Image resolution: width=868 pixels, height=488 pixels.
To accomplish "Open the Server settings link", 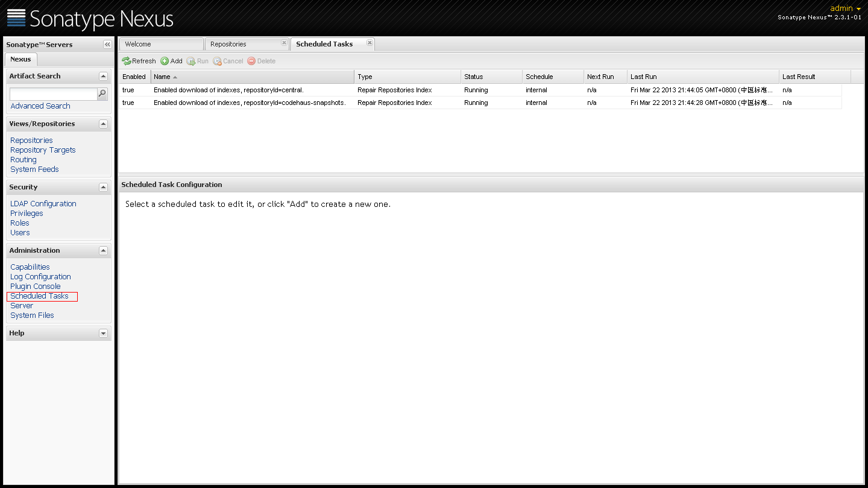I will (22, 306).
